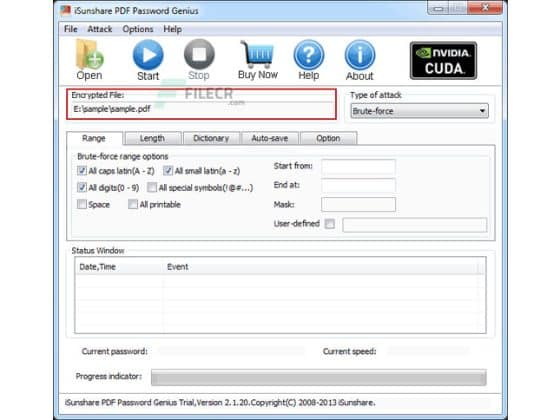560x420 pixels.
Task: Enable the Space checkbox
Action: tap(82, 204)
